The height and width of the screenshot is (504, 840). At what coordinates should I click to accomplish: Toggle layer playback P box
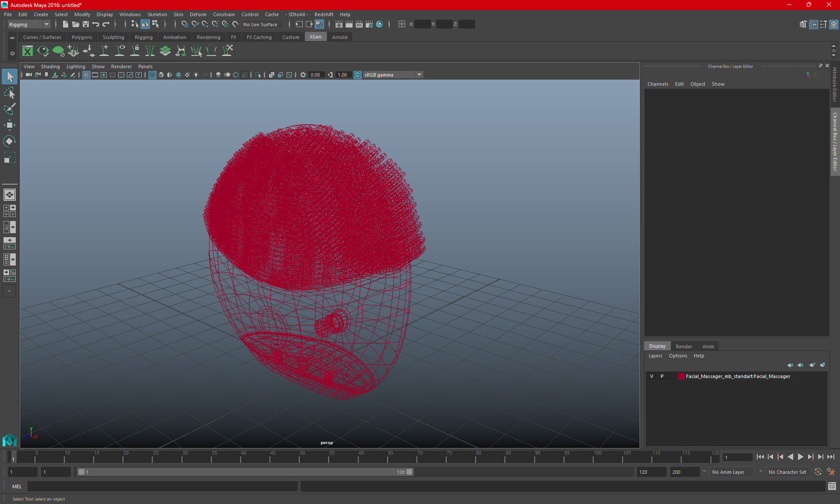662,376
